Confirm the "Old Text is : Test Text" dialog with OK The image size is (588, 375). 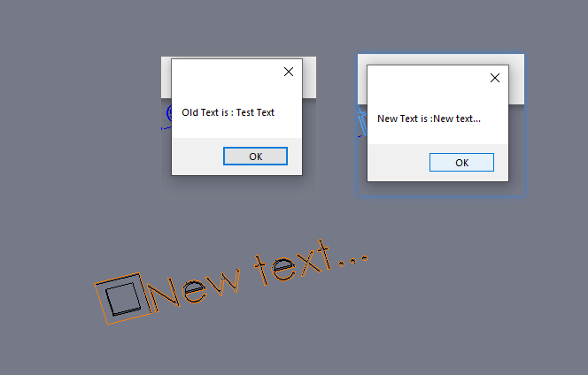pos(255,157)
